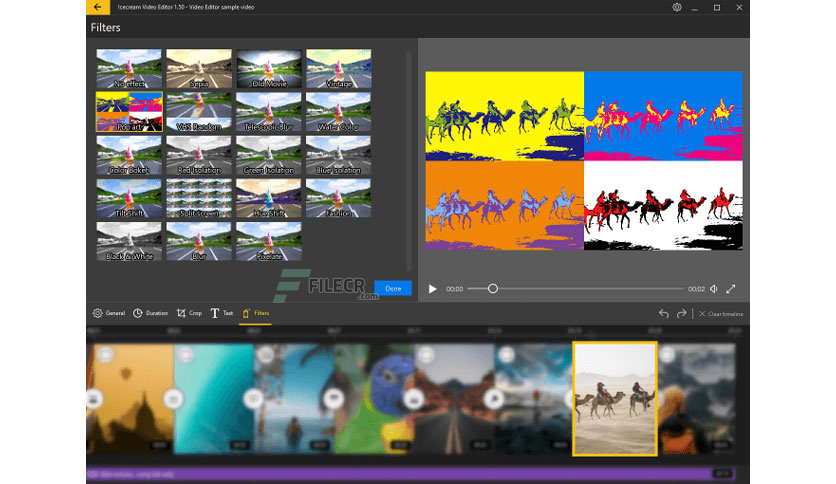Apply the Fashion filter
The height and width of the screenshot is (484, 836).
339,198
